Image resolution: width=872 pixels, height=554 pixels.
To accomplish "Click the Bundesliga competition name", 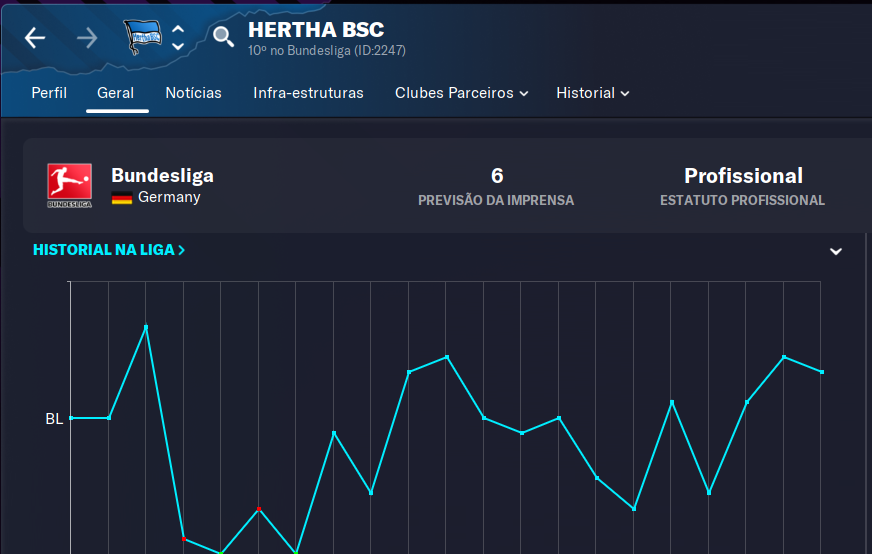I will 162,176.
